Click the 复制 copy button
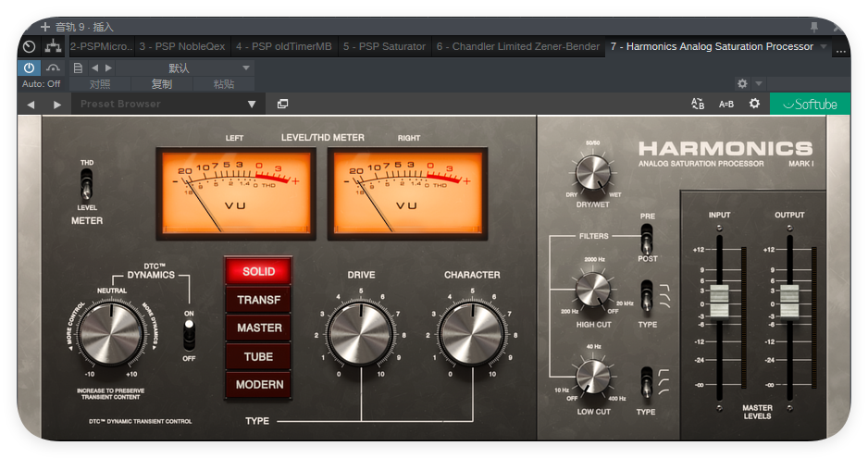This screenshot has height=458, width=868. 162,84
